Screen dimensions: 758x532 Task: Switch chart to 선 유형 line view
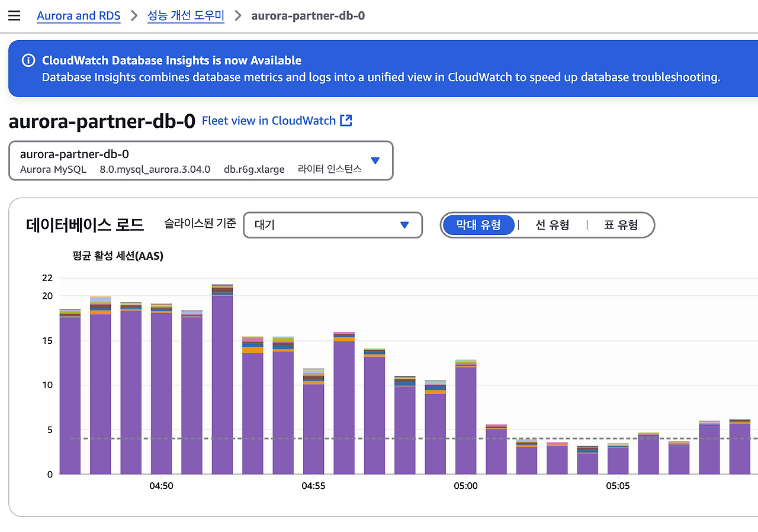pos(551,225)
